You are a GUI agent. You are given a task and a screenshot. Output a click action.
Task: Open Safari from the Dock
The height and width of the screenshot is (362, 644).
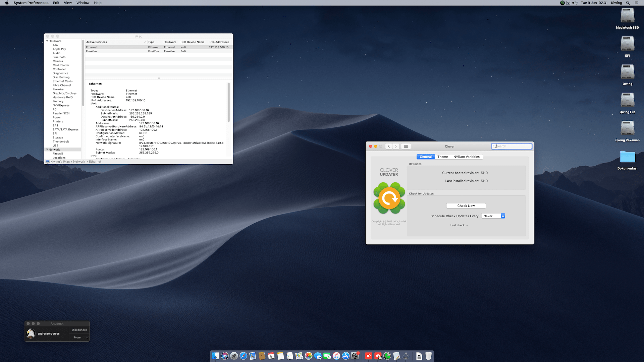(x=244, y=356)
